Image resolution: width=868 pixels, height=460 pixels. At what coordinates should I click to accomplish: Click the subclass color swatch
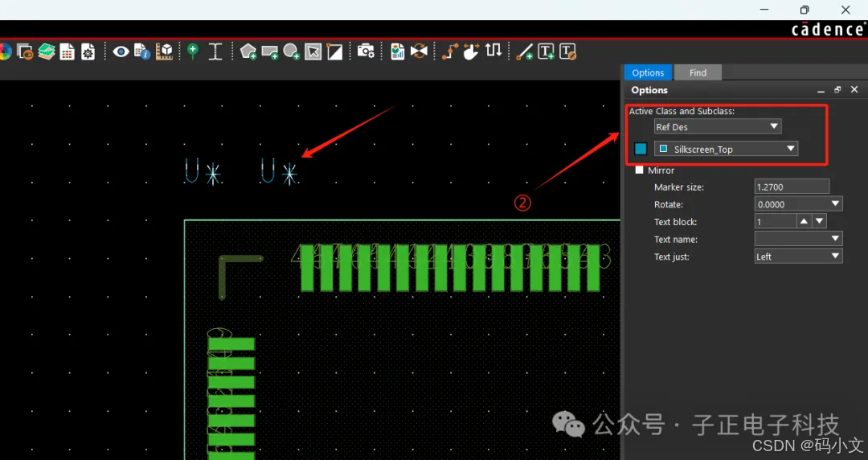[x=641, y=149]
